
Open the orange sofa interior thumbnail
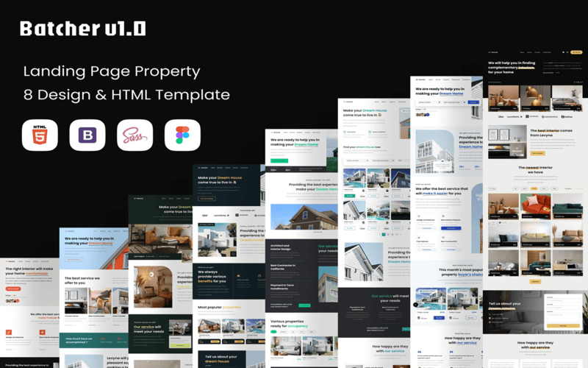pyautogui.click(x=536, y=205)
